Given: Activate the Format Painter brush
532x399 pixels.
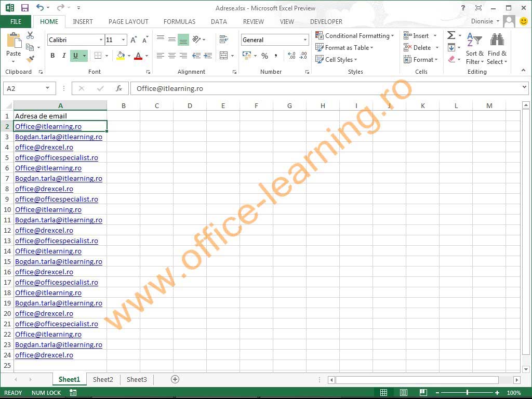Looking at the screenshot, I should click(30, 59).
